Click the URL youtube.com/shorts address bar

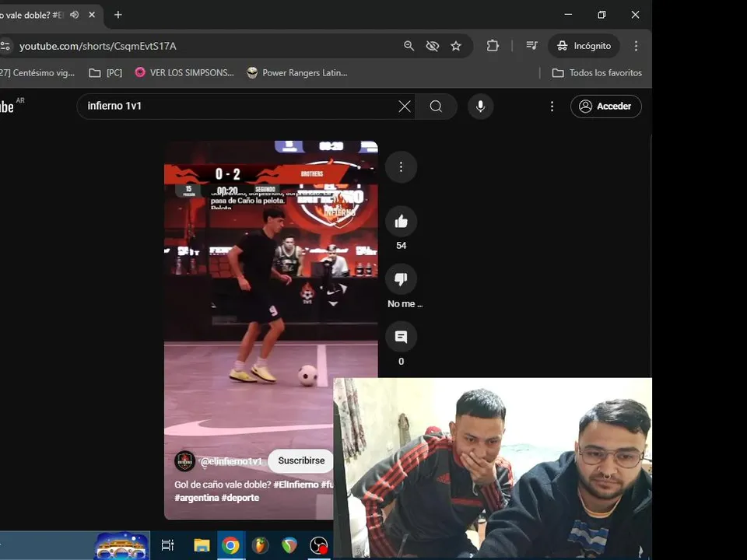click(x=98, y=46)
